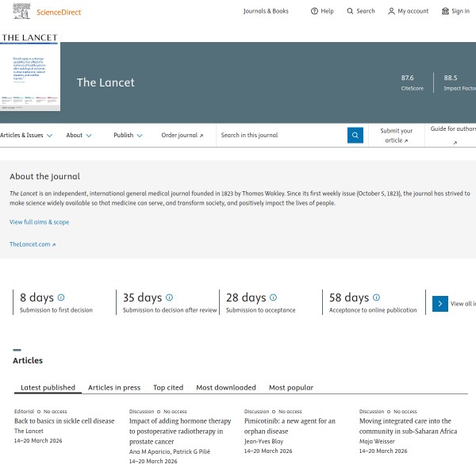The height and width of the screenshot is (476, 476).
Task: Expand Articles & Issues menu chevron
Action: tap(49, 136)
